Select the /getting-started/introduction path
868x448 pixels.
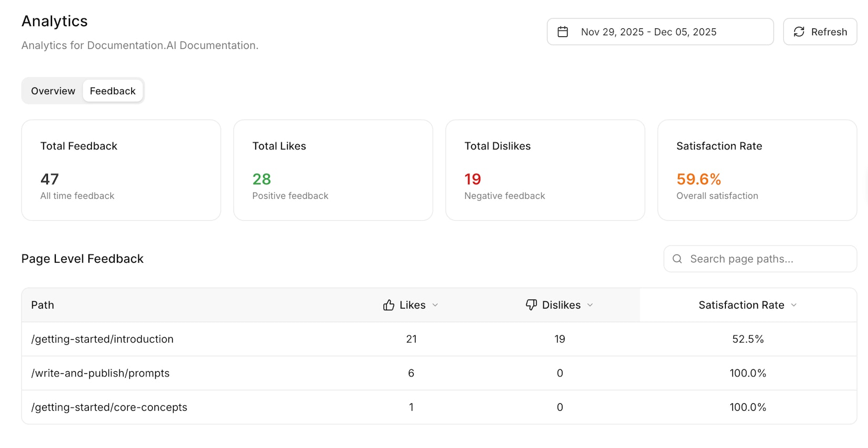[x=102, y=339]
